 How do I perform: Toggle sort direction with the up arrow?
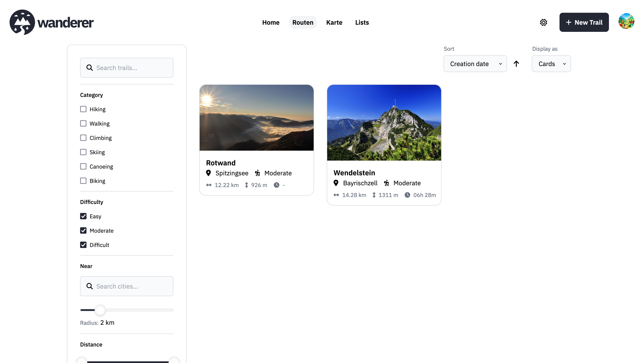click(x=516, y=64)
